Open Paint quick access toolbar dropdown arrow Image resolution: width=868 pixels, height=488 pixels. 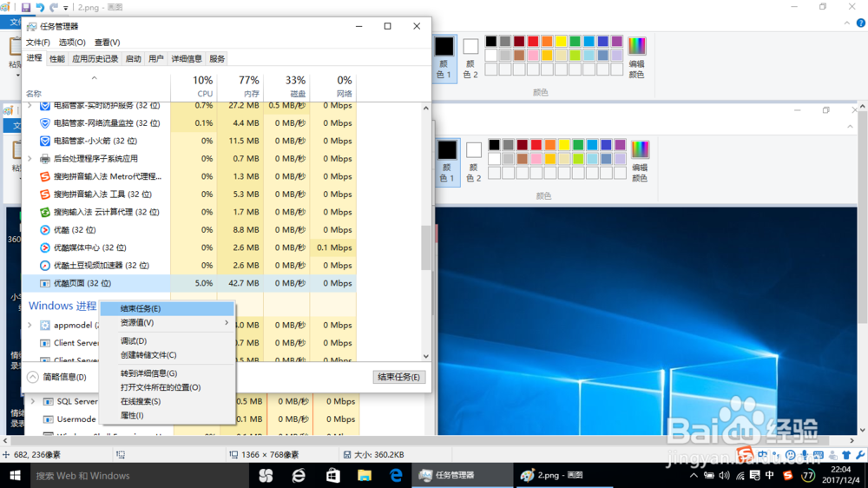66,8
